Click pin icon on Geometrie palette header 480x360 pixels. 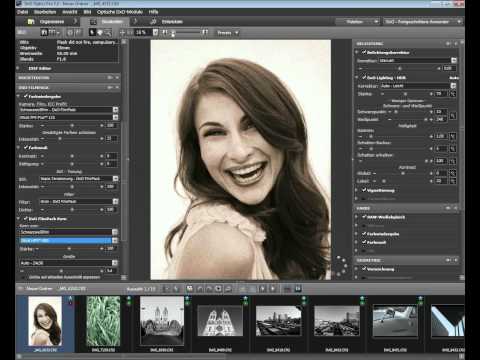tap(448, 260)
